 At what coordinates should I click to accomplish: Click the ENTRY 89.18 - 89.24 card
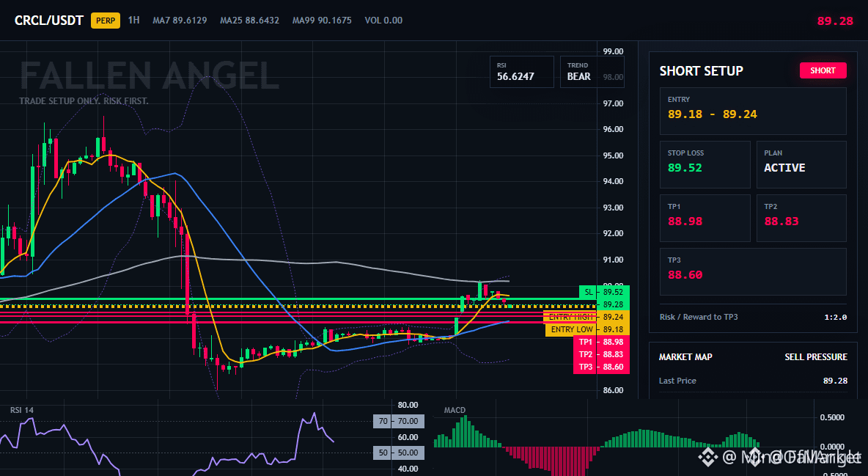[x=753, y=111]
